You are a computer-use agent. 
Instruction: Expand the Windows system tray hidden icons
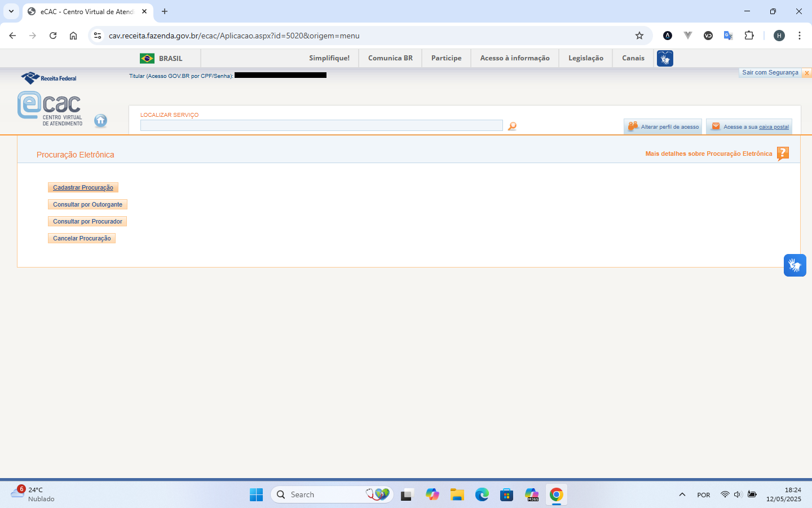click(x=682, y=495)
